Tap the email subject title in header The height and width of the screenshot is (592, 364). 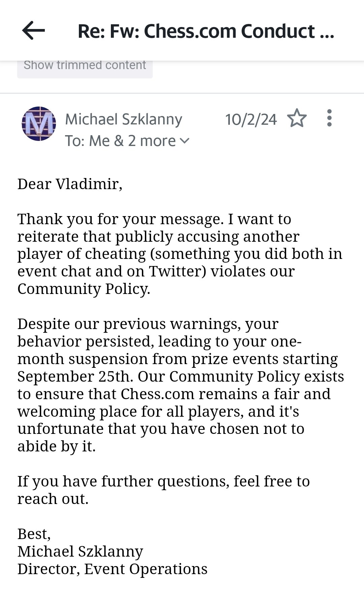pos(206,31)
